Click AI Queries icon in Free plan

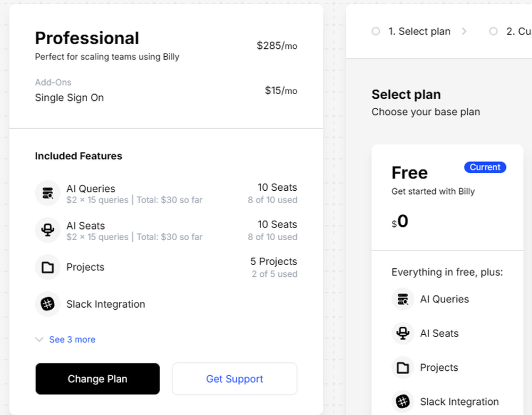(x=403, y=299)
